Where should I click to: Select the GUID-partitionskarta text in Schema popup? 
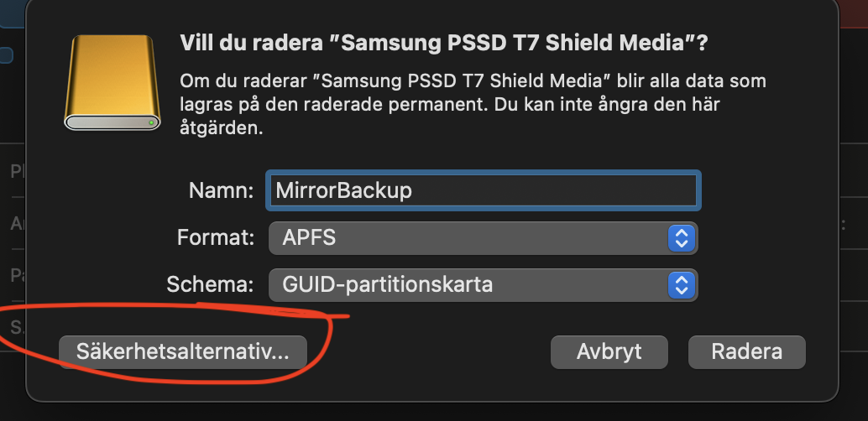pos(388,285)
